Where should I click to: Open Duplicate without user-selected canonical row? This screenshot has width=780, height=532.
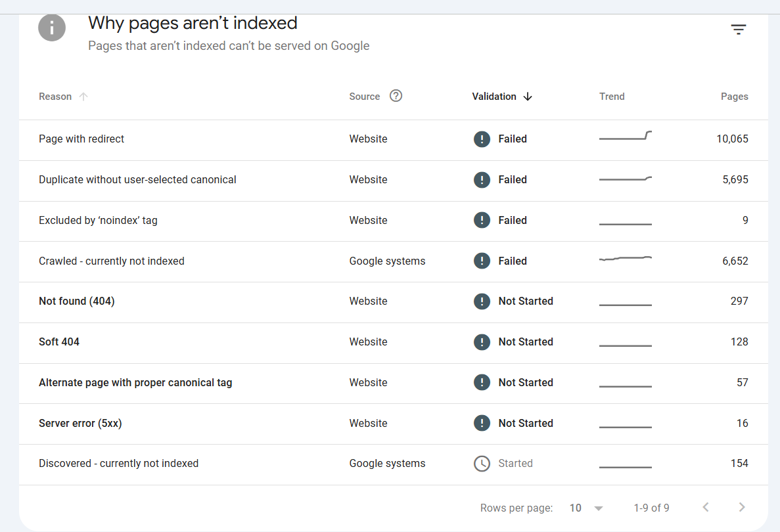tap(394, 181)
